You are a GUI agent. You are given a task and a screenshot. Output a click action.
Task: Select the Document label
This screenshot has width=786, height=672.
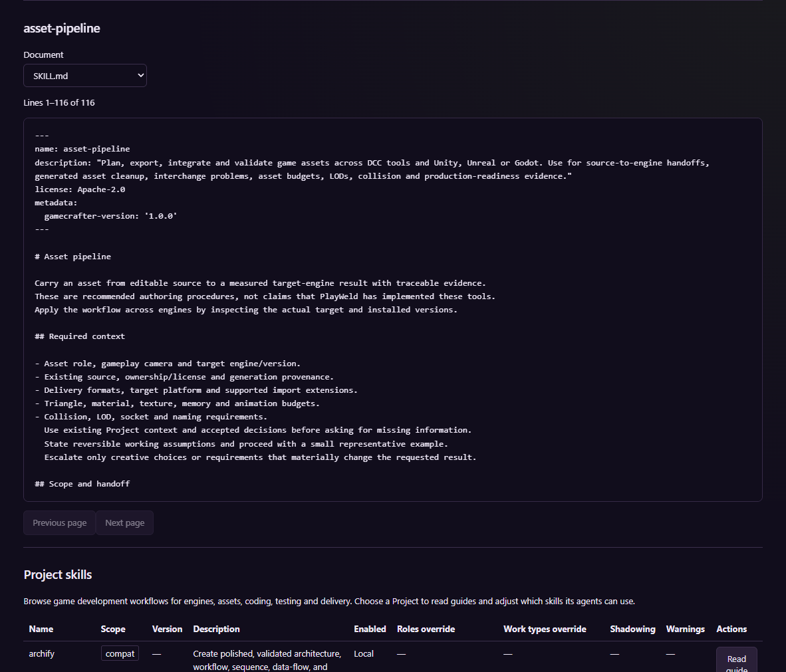coord(44,55)
